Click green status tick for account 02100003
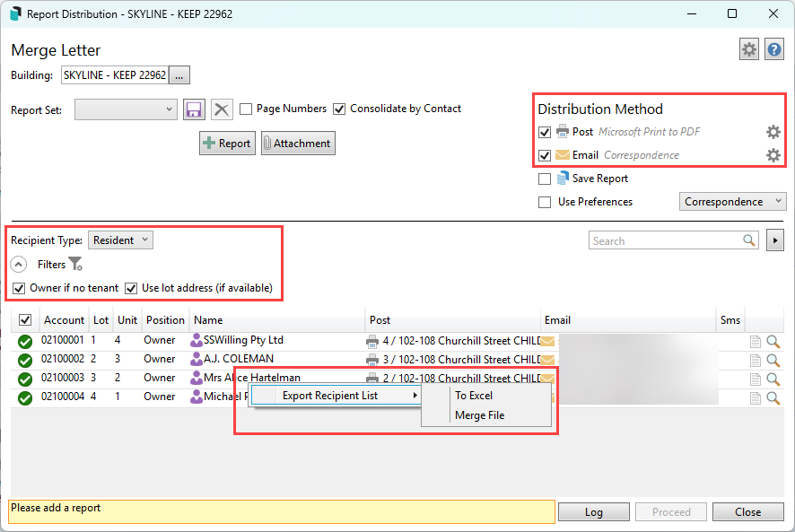The height and width of the screenshot is (532, 795). [25, 379]
